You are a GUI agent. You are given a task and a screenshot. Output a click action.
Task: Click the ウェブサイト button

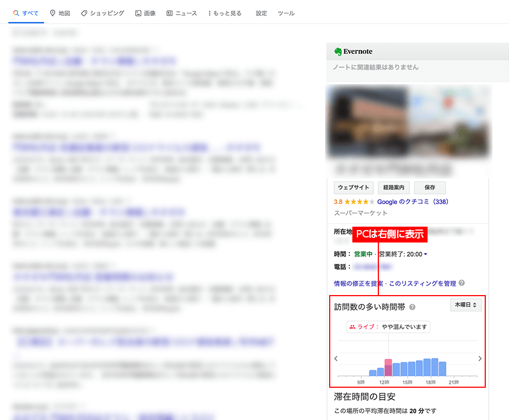pos(353,188)
